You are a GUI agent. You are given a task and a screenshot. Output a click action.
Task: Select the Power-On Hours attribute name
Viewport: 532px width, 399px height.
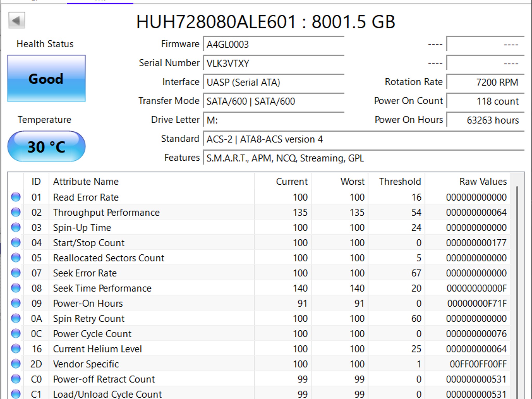(88, 303)
